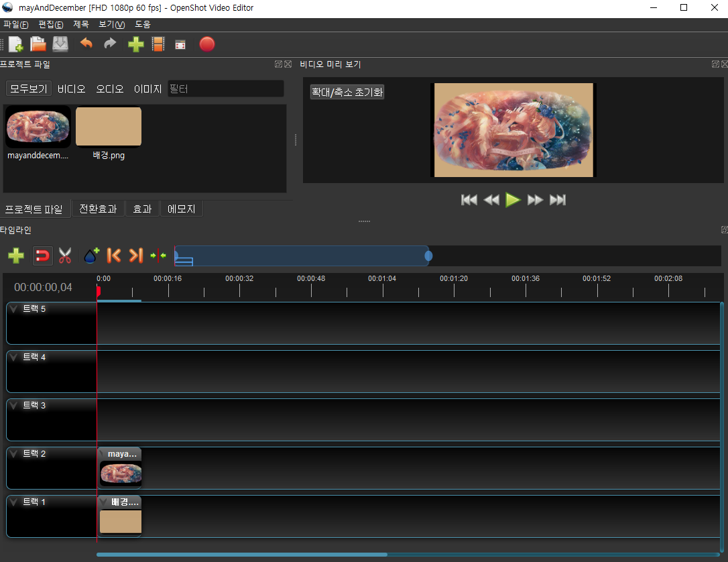
Task: Close the 프로젝트 파일 panel
Action: click(x=288, y=64)
